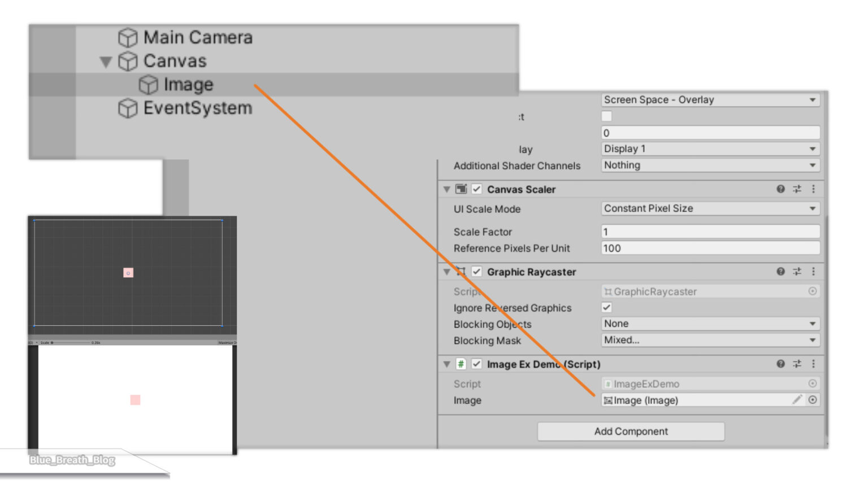This screenshot has height=488, width=868.
Task: Open the Screen Space - Overlay render mode dropdown
Action: (710, 99)
